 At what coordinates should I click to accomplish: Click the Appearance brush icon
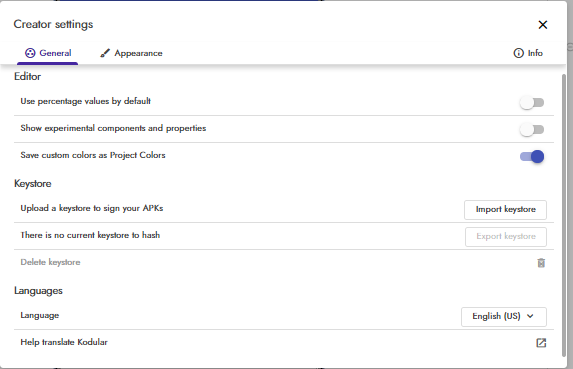(105, 53)
